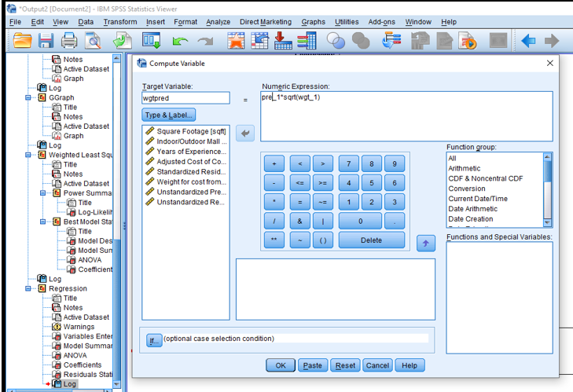
Task: Click the Open file folder icon
Action: [x=22, y=40]
